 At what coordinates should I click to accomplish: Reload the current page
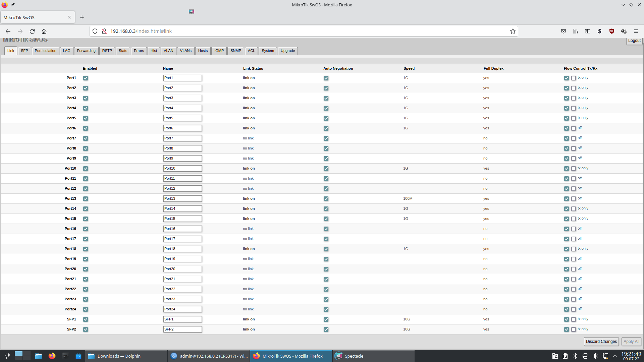(x=32, y=31)
